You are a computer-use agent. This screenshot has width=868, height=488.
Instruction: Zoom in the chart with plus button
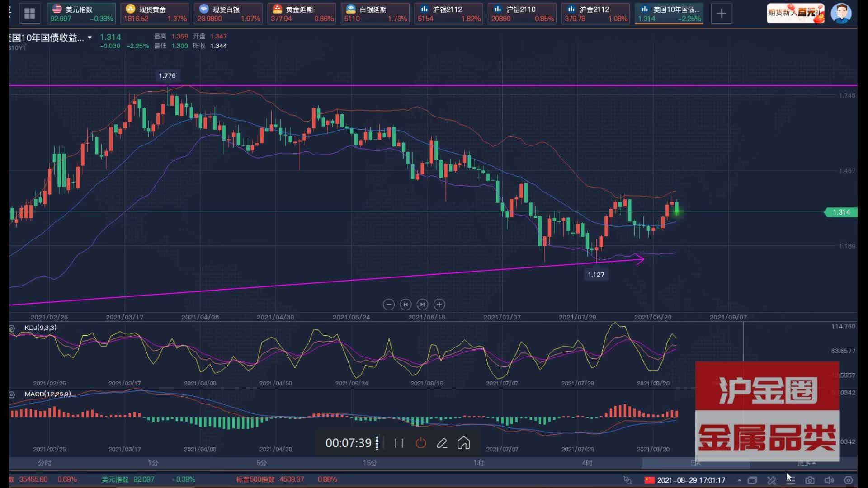point(439,305)
